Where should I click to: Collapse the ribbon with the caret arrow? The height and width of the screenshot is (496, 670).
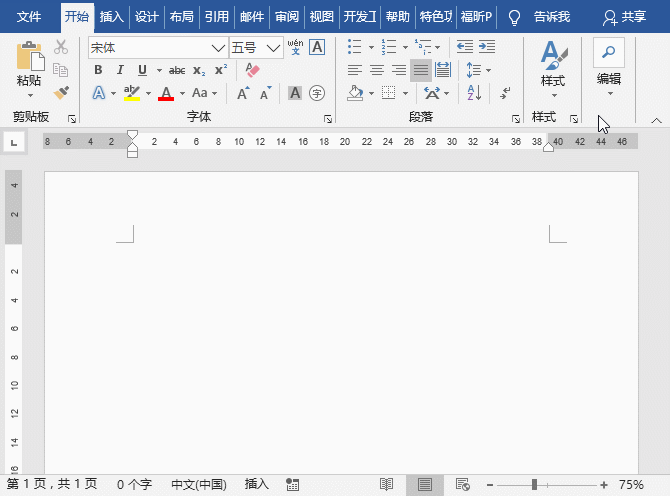click(656, 121)
